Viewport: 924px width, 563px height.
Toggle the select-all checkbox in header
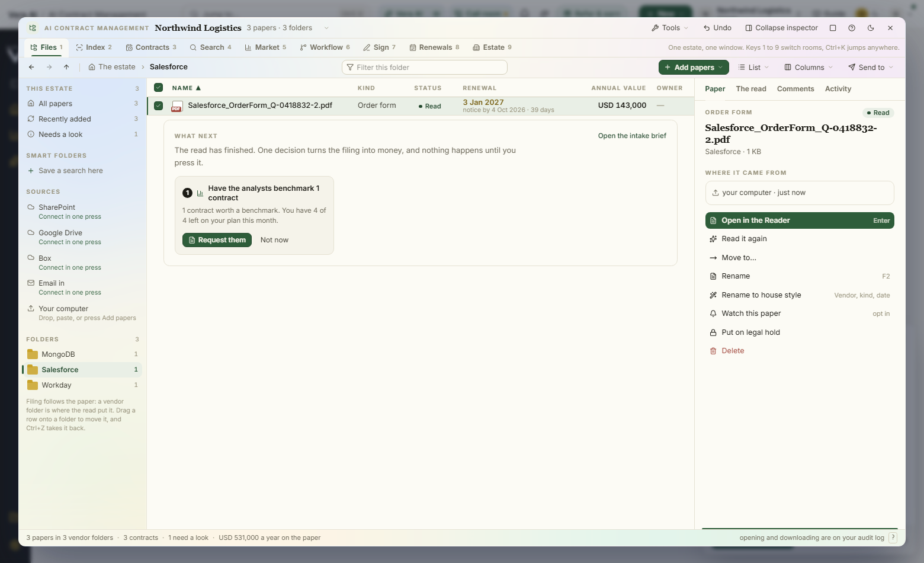[158, 88]
